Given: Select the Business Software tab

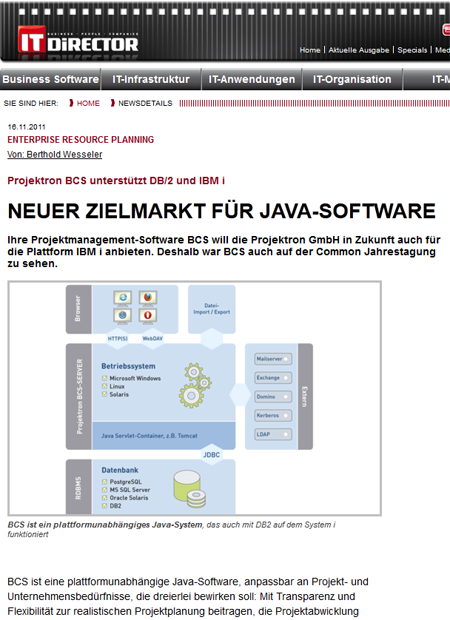Looking at the screenshot, I should point(50,79).
